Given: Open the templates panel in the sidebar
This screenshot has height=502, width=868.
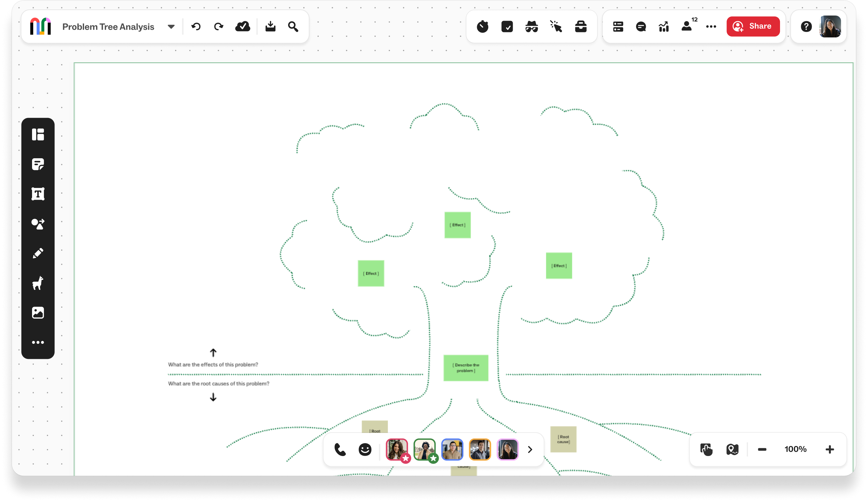Looking at the screenshot, I should pyautogui.click(x=38, y=134).
